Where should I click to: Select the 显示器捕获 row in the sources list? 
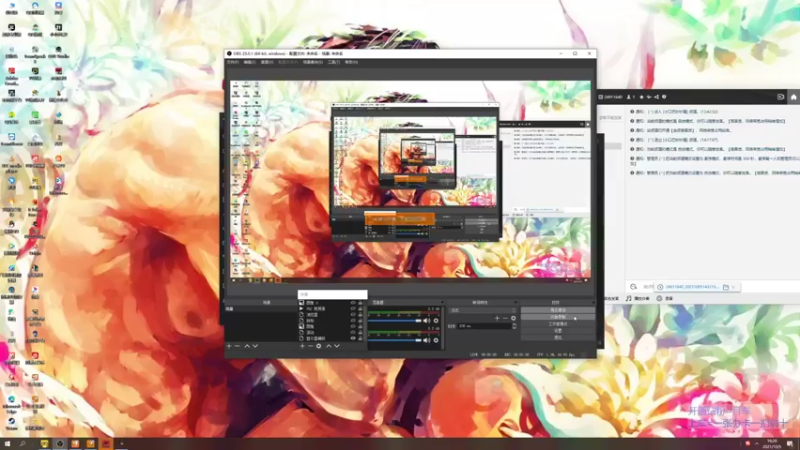(x=331, y=338)
